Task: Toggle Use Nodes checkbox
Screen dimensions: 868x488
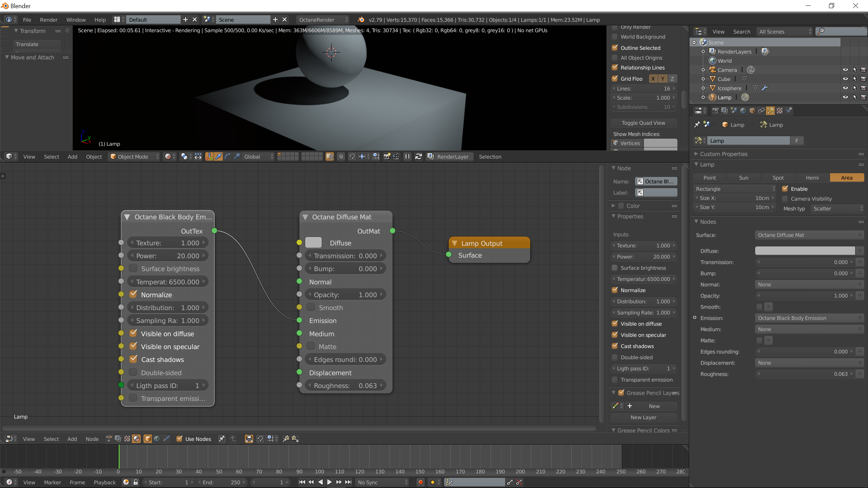Action: point(180,439)
